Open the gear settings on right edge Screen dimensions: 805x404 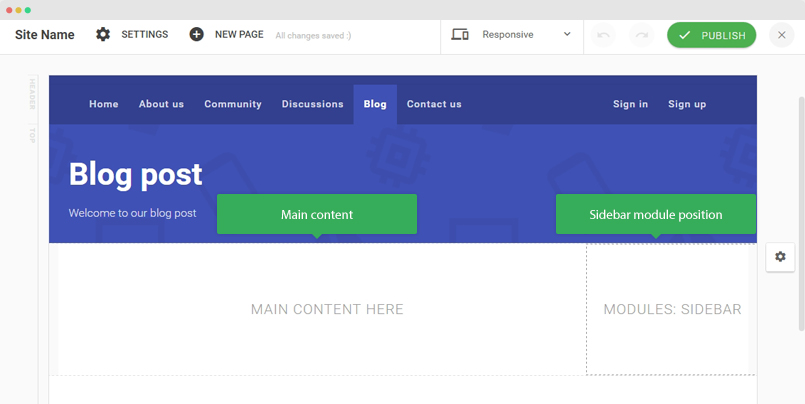coord(780,257)
